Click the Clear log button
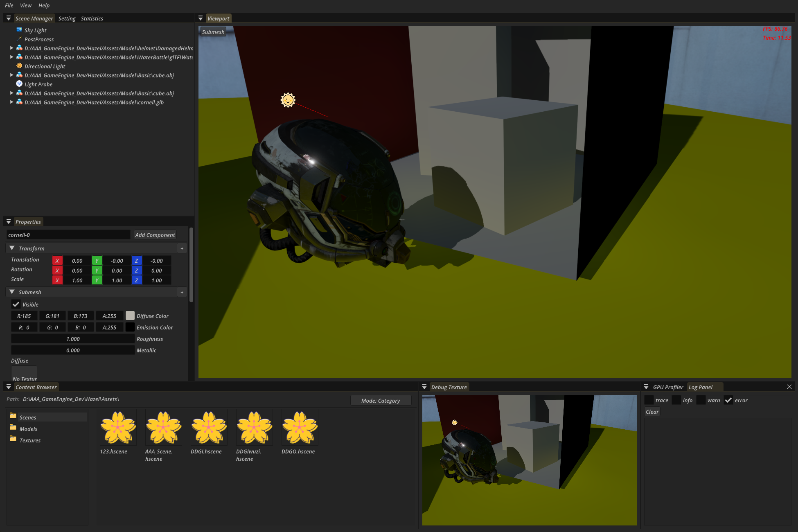The width and height of the screenshot is (798, 532). point(652,412)
